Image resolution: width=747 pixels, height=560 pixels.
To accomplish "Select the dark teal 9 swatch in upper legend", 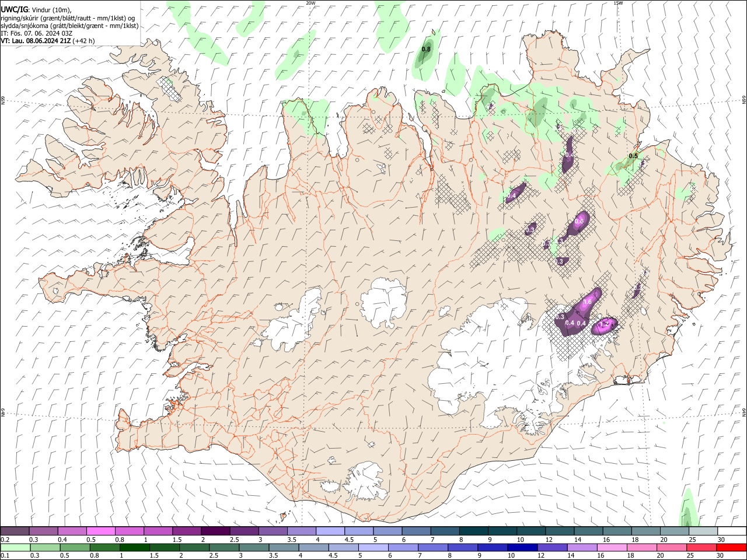I will [x=501, y=531].
